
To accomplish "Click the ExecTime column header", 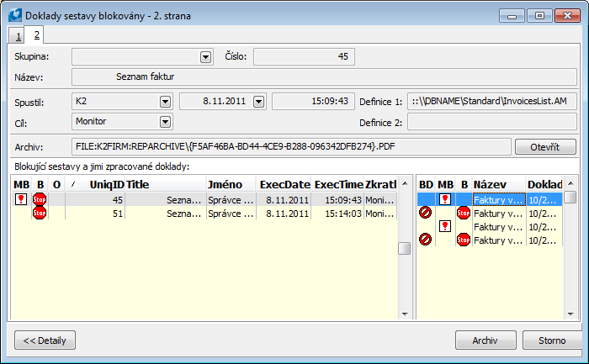I will [337, 184].
